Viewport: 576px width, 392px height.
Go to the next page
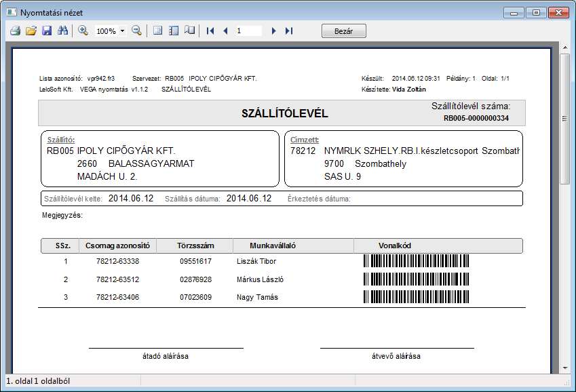point(273,31)
